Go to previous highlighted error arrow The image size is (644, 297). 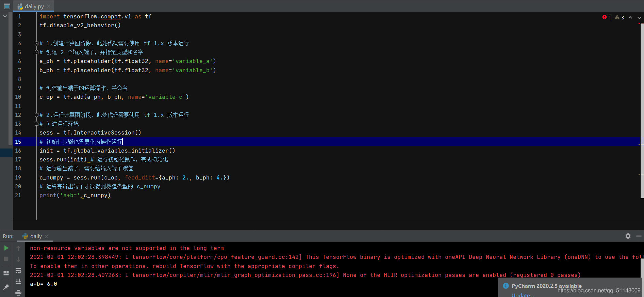pyautogui.click(x=630, y=17)
